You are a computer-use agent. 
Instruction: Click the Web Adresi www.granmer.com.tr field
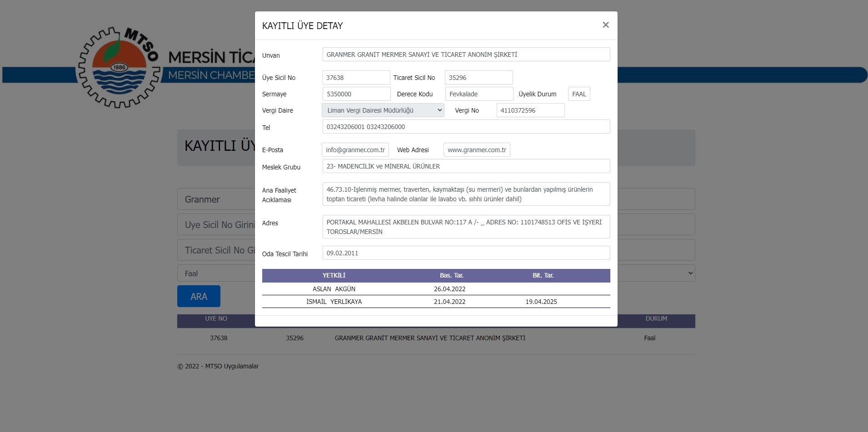click(x=477, y=150)
